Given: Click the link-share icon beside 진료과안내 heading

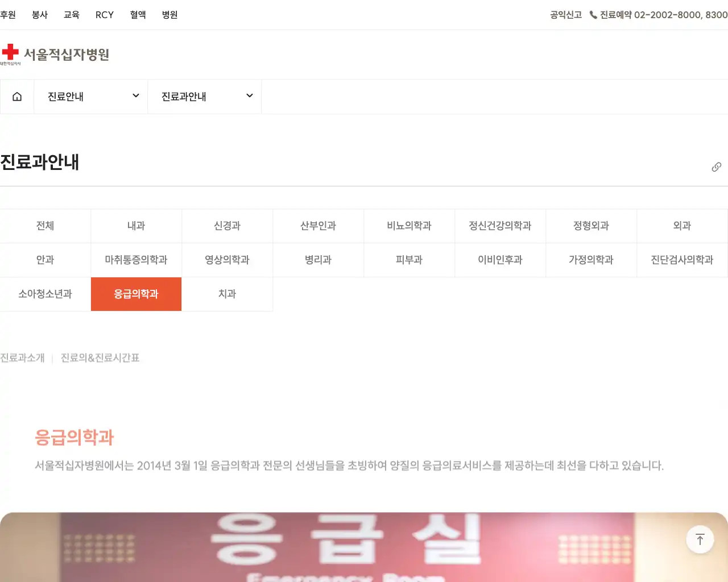Looking at the screenshot, I should point(716,167).
